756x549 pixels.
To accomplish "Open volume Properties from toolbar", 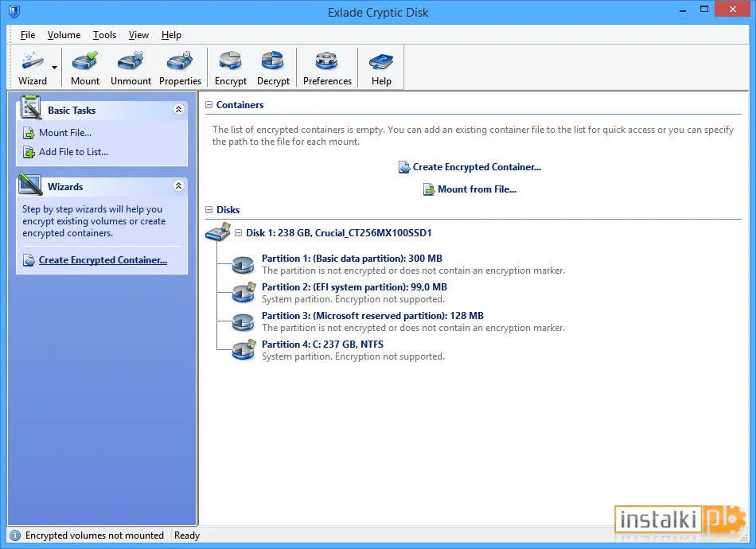I will [180, 68].
